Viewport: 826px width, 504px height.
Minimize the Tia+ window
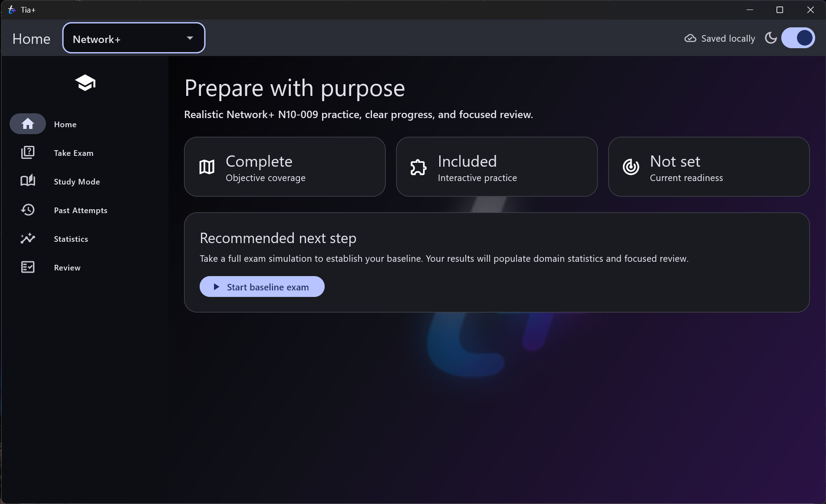750,10
